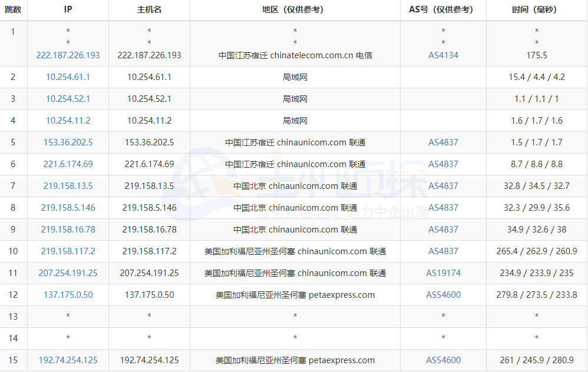Select time value 1.6 / 1.7 / 1.6

pos(537,121)
